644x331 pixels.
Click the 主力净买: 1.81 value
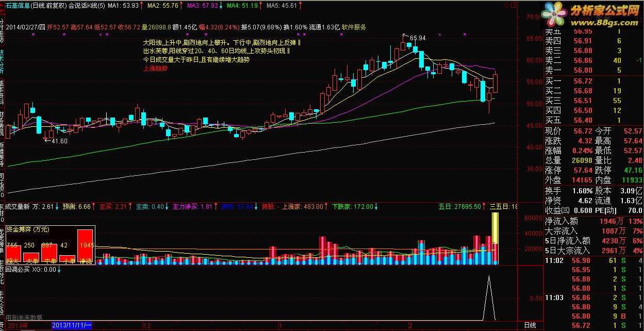tap(192, 207)
